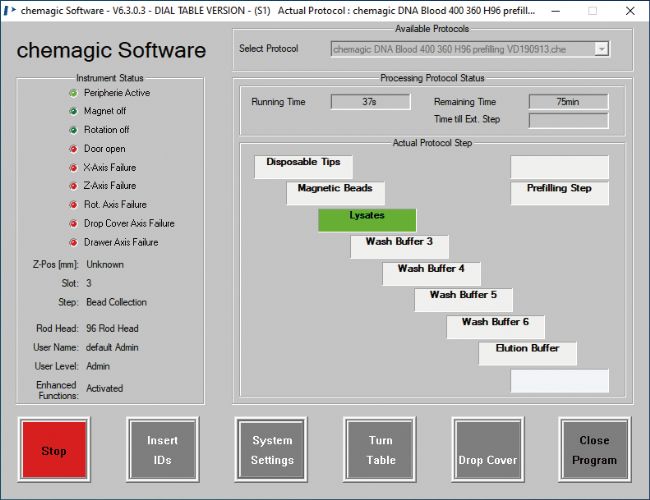Select the Magnetic Beads protocol step
650x500 pixels.
click(335, 193)
